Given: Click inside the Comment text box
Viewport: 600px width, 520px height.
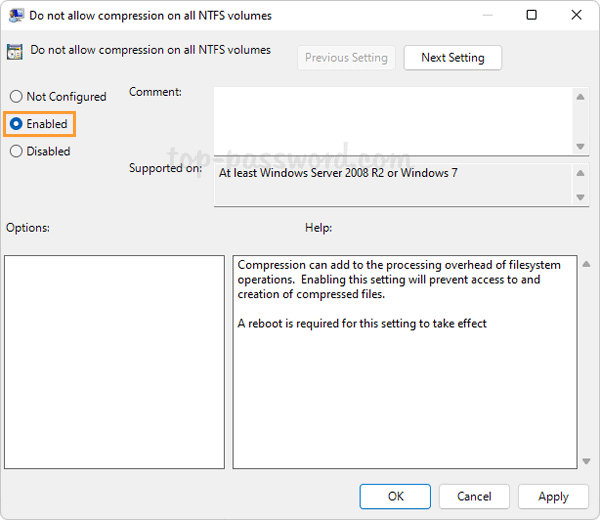Looking at the screenshot, I should point(392,120).
